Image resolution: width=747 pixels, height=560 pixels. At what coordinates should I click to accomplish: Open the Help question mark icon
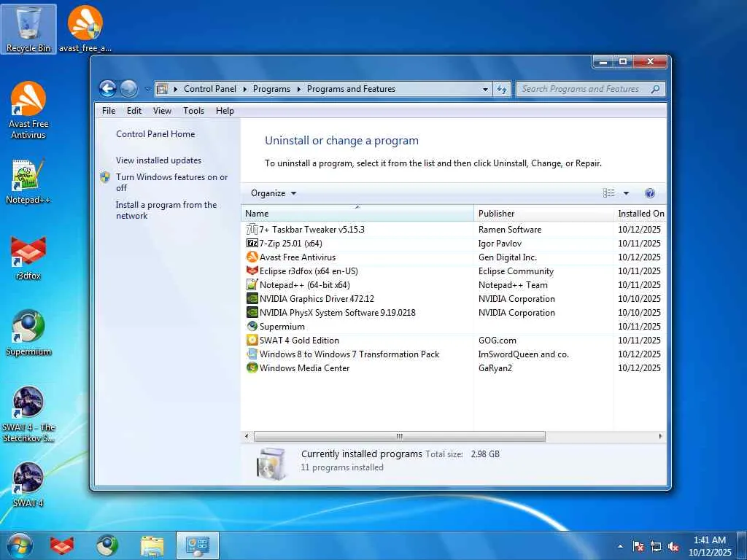point(650,192)
